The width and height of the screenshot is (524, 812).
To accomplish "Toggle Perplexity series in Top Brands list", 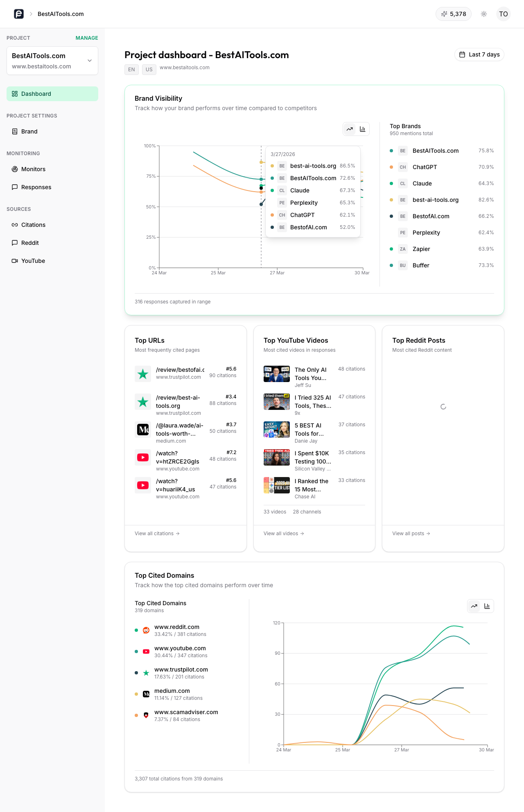I will [x=442, y=233].
